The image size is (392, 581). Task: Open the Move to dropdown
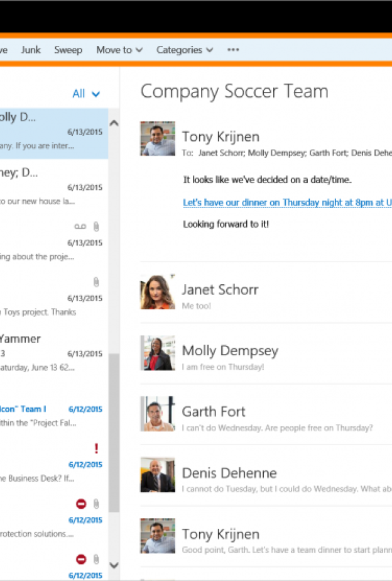pos(119,50)
